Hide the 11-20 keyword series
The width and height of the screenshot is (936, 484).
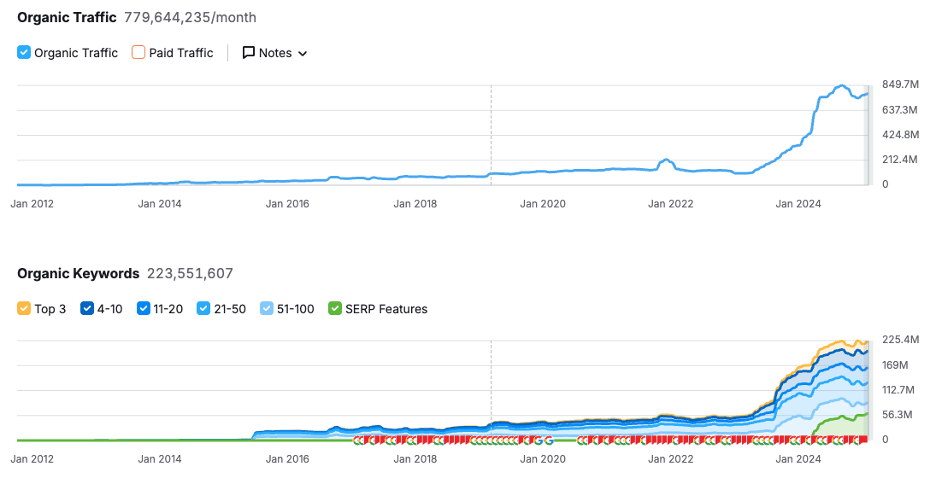pos(144,309)
